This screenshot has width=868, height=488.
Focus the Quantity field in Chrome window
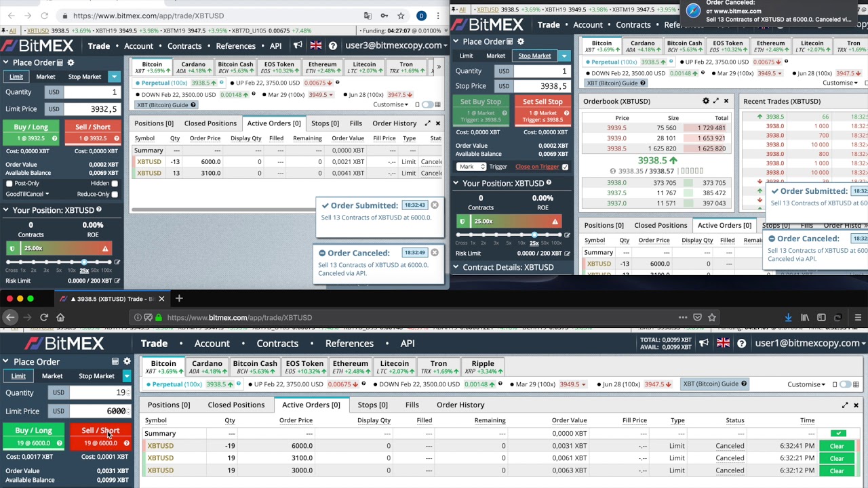click(92, 92)
